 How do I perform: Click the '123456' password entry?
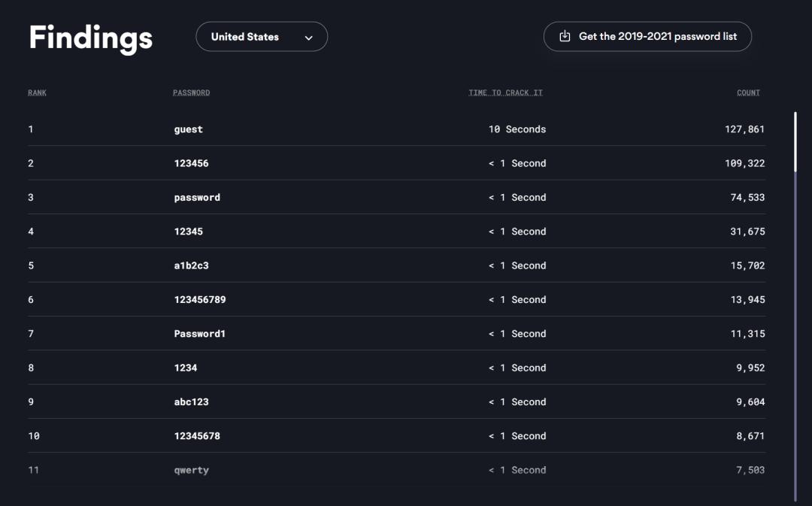click(x=191, y=163)
